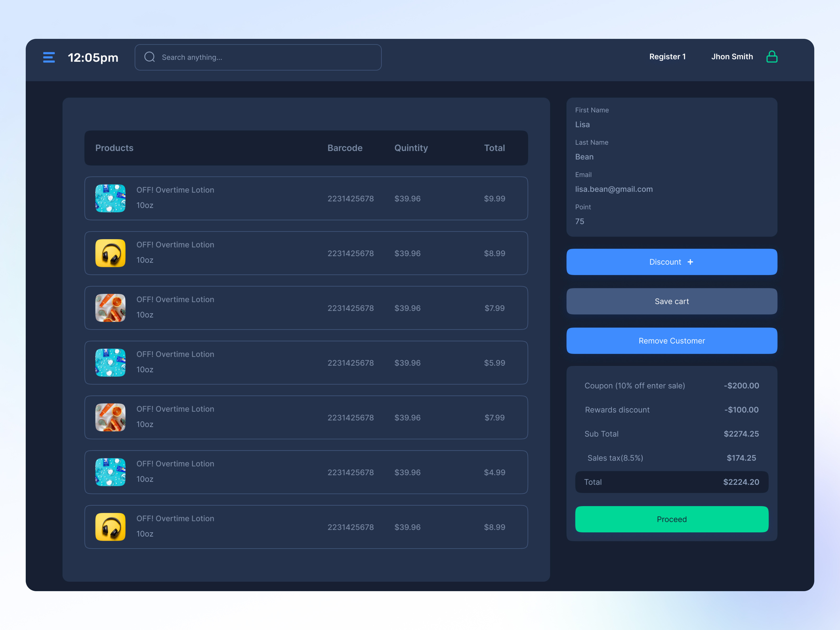Click first row's blue lotion product thumbnail
Viewport: 840px width, 630px height.
110,198
